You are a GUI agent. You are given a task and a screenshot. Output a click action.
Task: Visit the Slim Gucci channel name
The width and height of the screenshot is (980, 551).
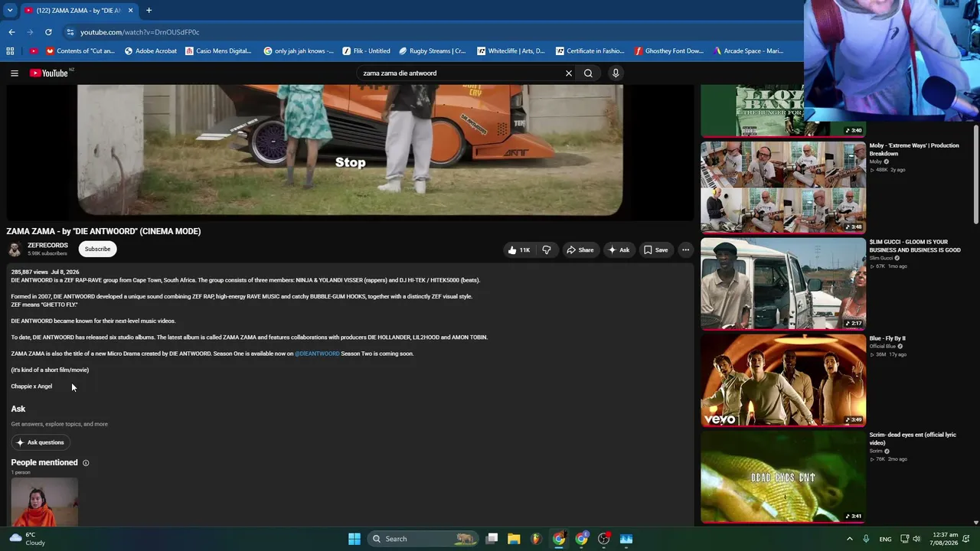tap(881, 259)
